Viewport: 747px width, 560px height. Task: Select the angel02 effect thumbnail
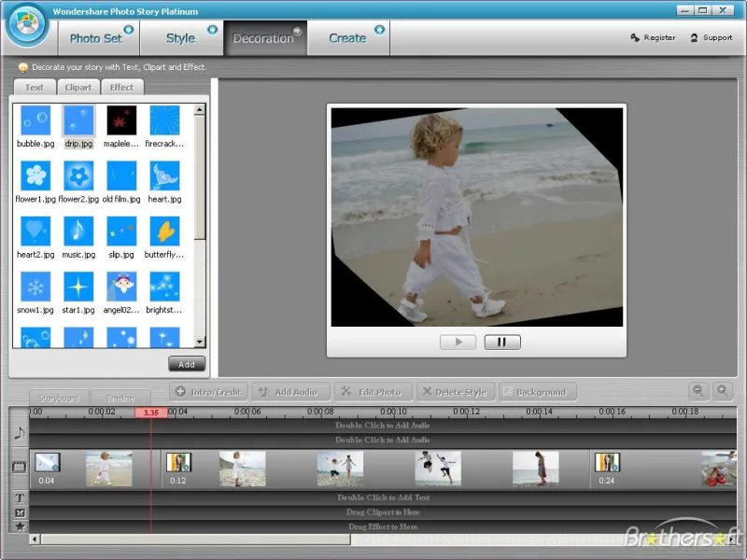click(x=121, y=287)
